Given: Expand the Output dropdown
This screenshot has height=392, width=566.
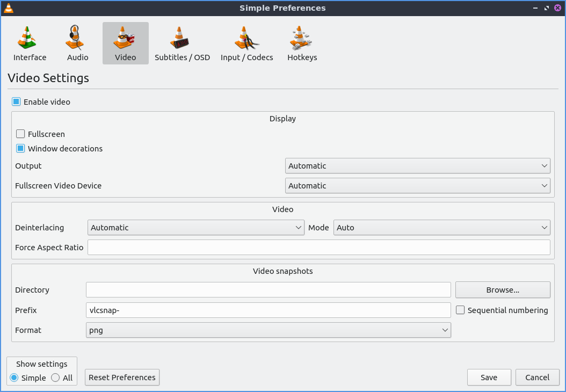Looking at the screenshot, I should click(417, 166).
